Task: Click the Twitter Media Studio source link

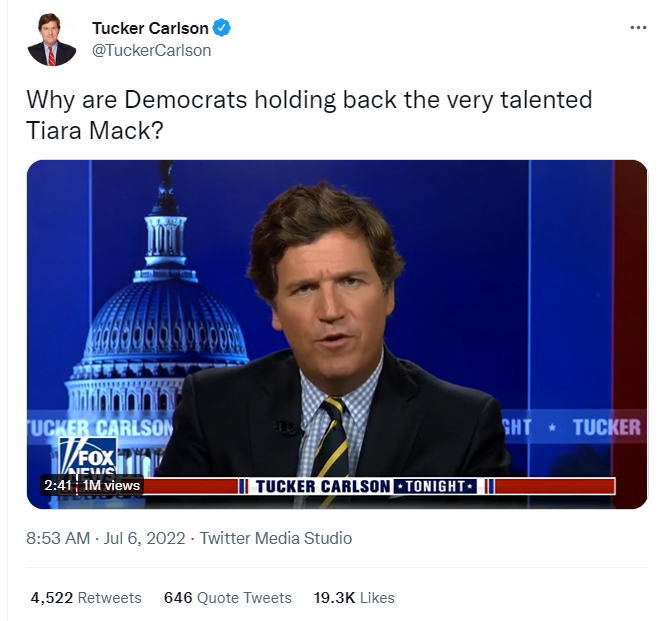Action: point(276,538)
